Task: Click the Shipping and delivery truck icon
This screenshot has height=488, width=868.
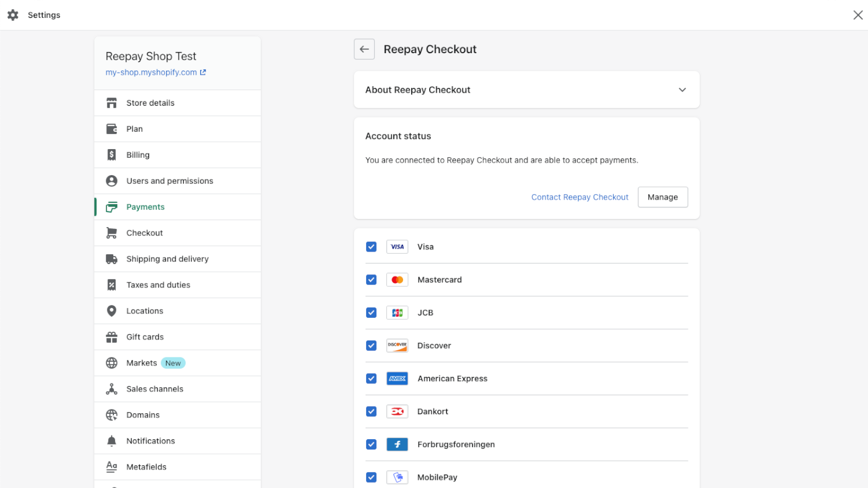Action: point(112,259)
